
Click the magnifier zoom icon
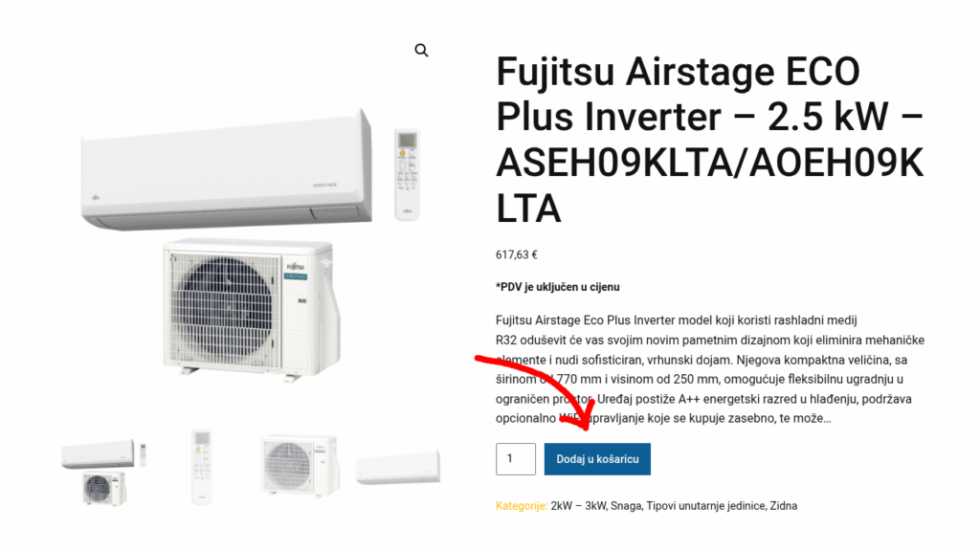coord(421,50)
